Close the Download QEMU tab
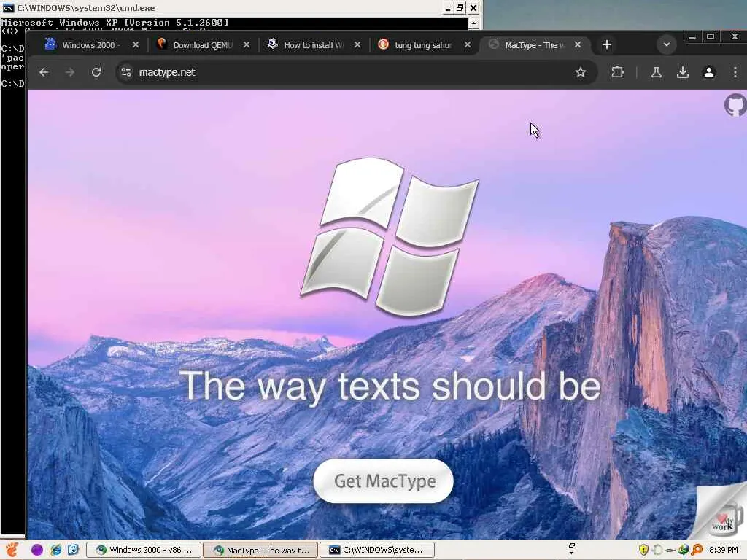747x560 pixels. (x=247, y=44)
